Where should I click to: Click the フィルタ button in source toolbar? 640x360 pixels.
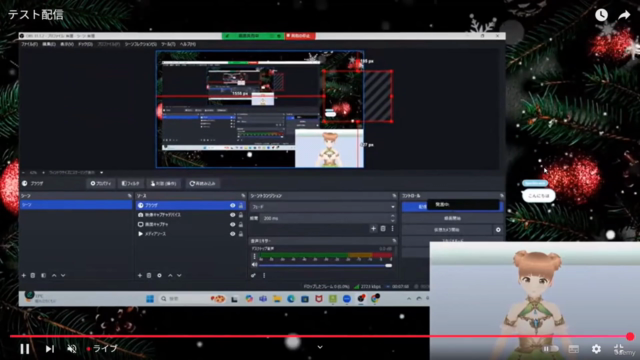(131, 184)
